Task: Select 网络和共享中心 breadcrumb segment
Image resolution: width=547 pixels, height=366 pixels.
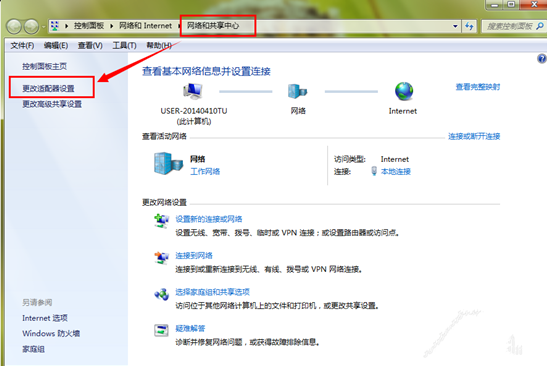Action: coord(213,25)
